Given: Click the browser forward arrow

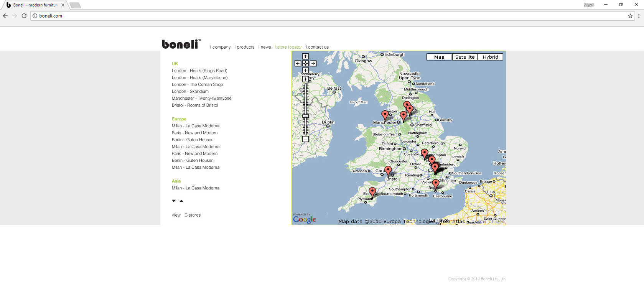Looking at the screenshot, I should coord(15,16).
